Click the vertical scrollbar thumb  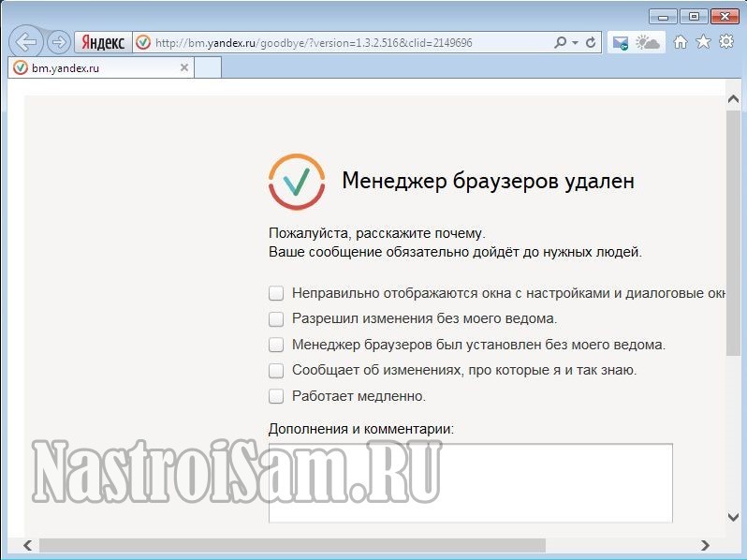pyautogui.click(x=733, y=232)
